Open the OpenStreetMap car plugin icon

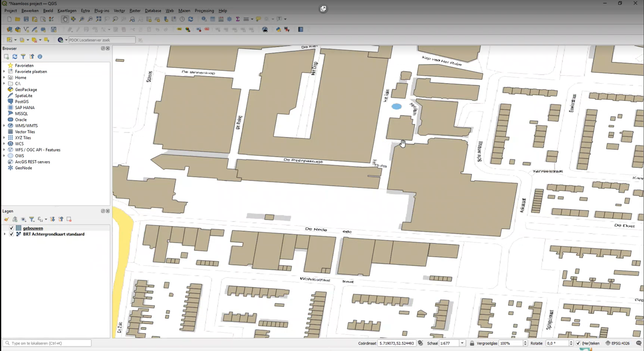point(265,29)
